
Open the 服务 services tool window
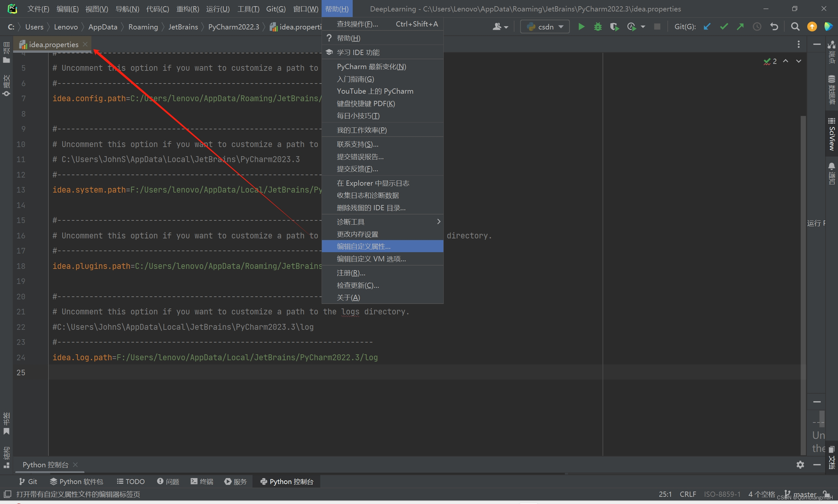pos(236,481)
